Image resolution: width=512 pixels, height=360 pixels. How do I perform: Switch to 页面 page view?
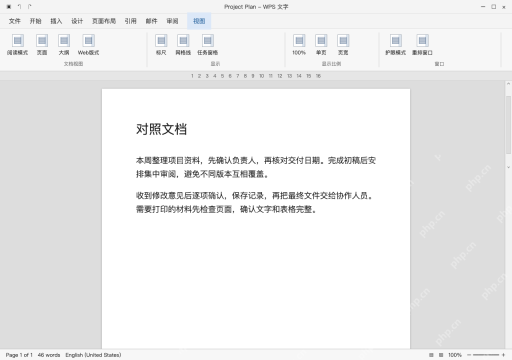(x=42, y=45)
